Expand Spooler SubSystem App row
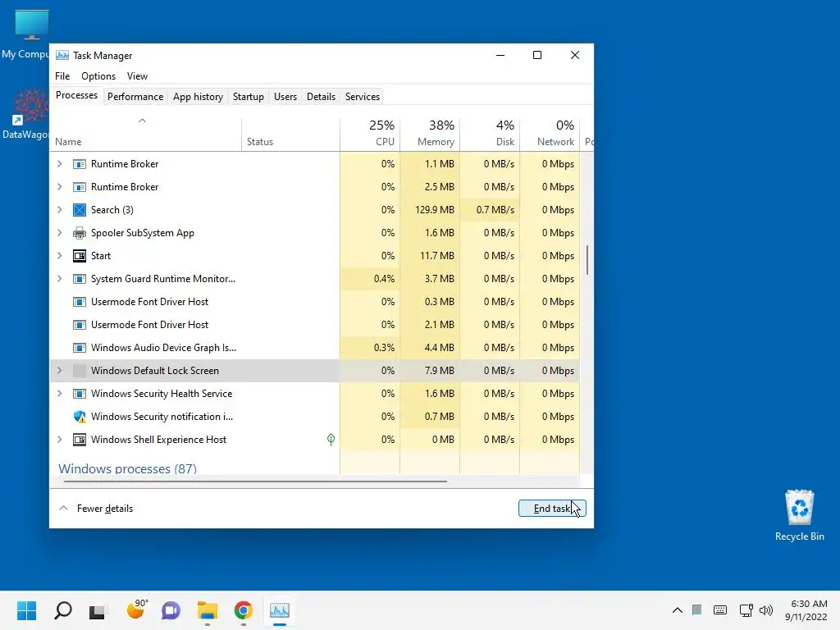 59,233
